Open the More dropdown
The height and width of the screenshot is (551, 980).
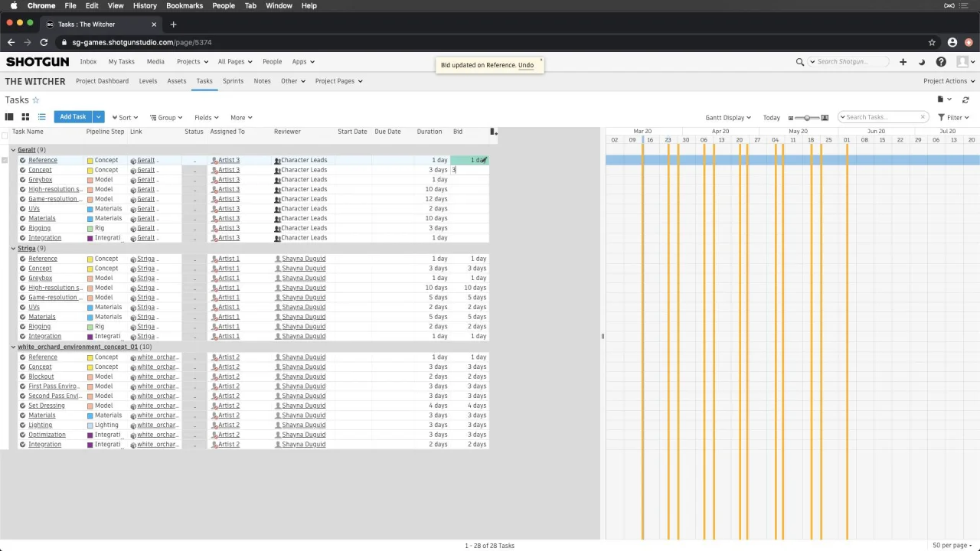241,118
